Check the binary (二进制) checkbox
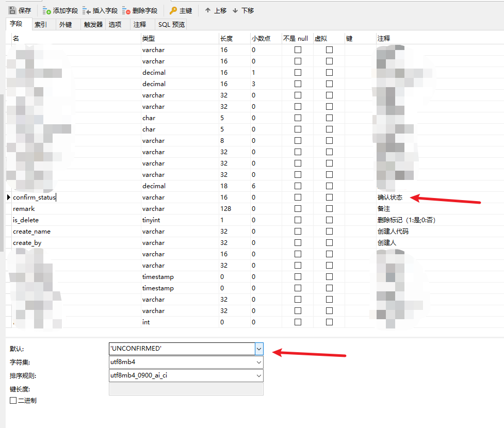The width and height of the screenshot is (504, 428). (x=13, y=401)
